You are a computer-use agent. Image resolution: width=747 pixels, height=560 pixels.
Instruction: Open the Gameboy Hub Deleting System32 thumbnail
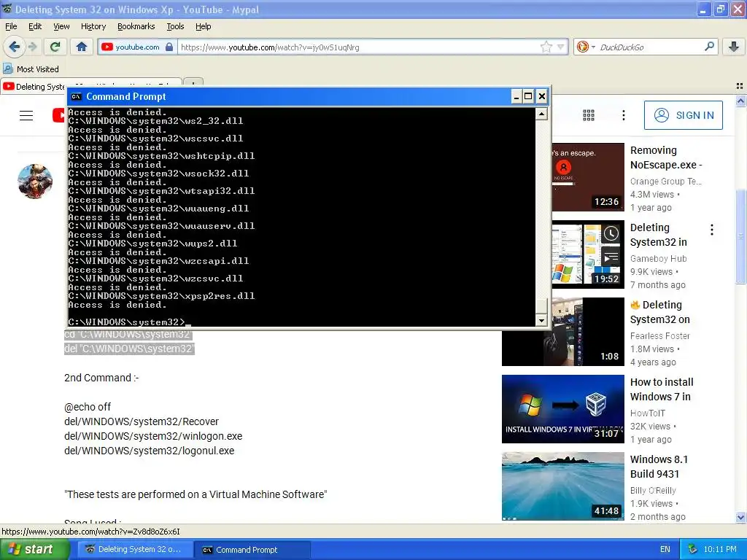click(588, 254)
